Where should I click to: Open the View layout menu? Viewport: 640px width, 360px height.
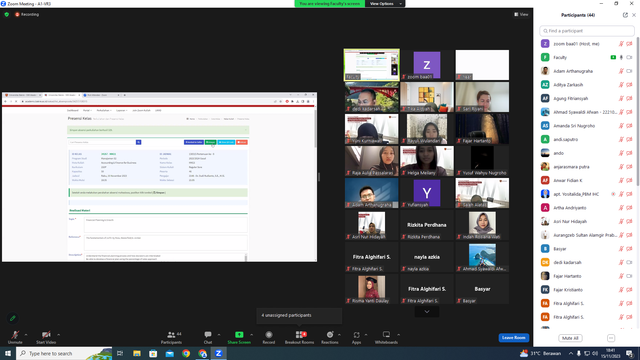point(521,14)
